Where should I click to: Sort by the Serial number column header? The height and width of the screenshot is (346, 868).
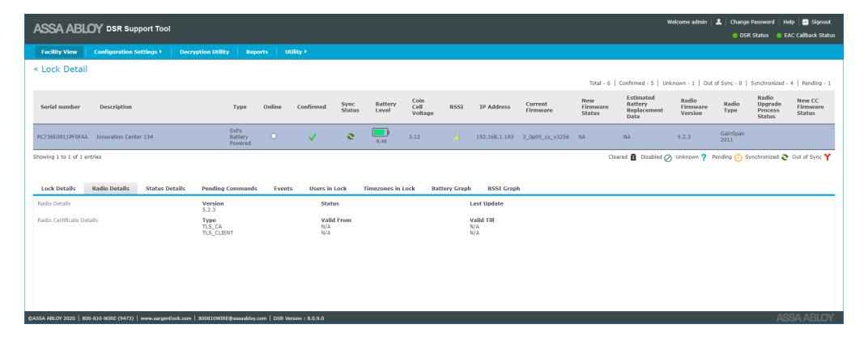[61, 107]
